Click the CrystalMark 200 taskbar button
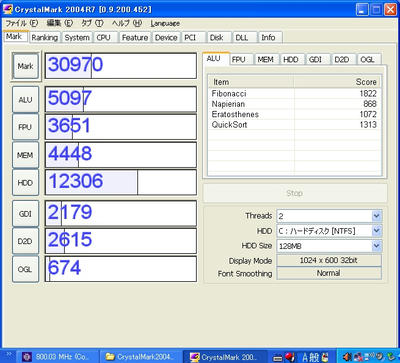 (x=226, y=357)
